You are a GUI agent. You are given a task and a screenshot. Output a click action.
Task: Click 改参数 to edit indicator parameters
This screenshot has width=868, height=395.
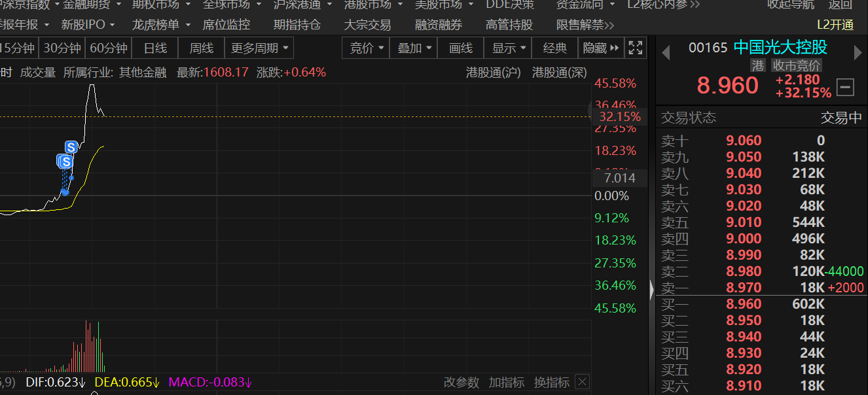(461, 382)
